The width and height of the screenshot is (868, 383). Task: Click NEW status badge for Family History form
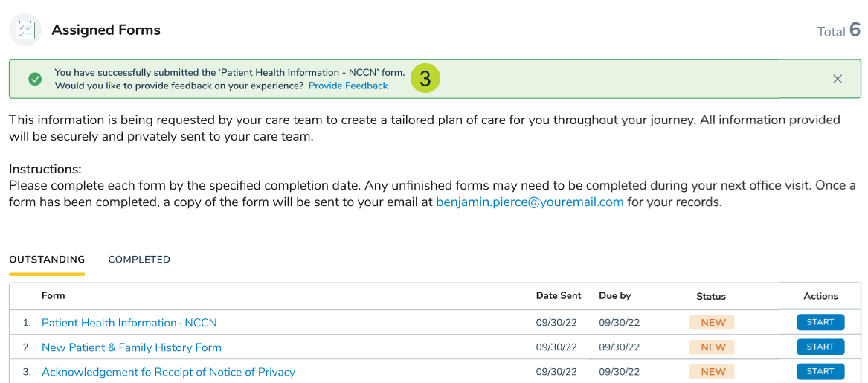click(x=713, y=347)
